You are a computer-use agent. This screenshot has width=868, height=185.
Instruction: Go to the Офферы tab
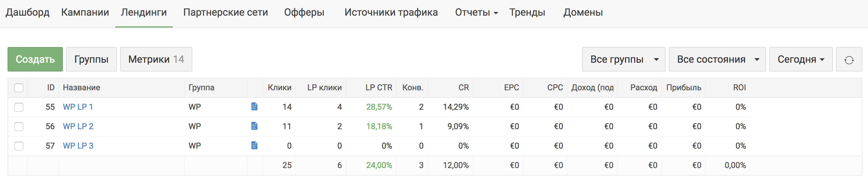[304, 13]
